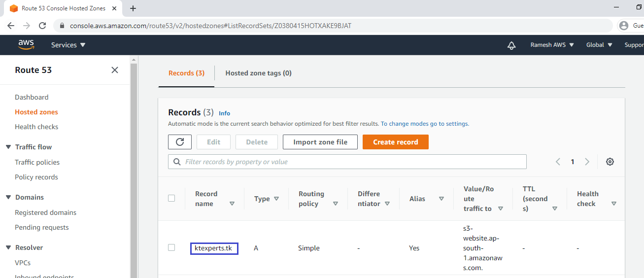Click the Type 'A' cell of ktexperts.tk

[256, 248]
